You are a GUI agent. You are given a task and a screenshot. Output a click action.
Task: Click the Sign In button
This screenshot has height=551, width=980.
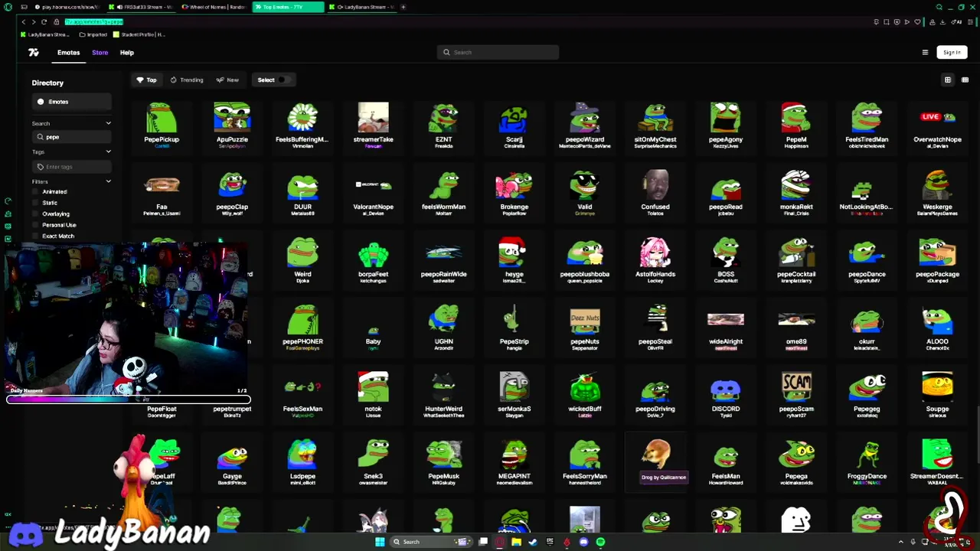(x=952, y=53)
